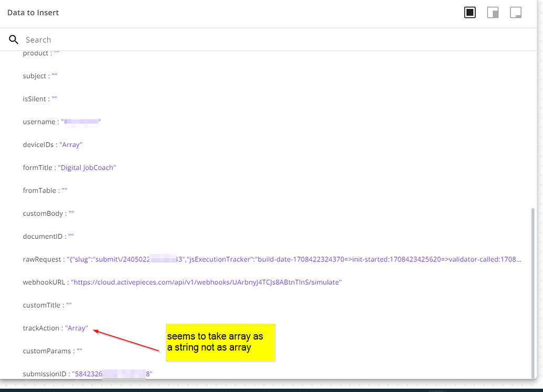Click the username field value

(x=80, y=121)
